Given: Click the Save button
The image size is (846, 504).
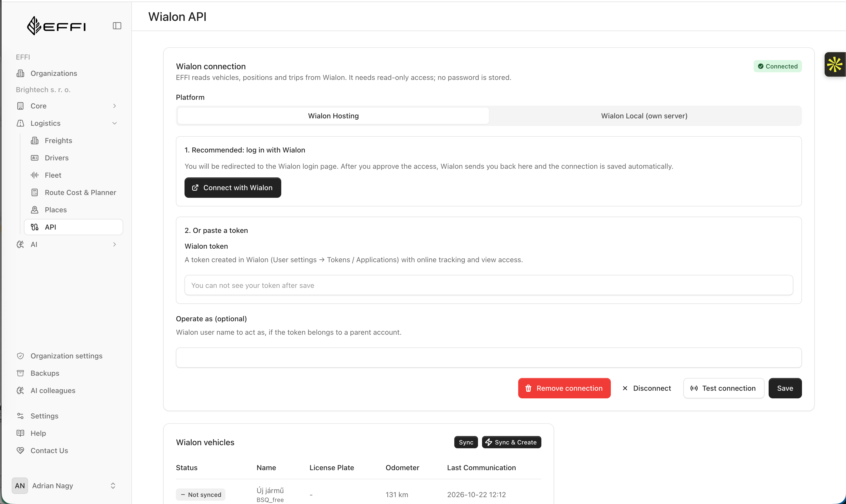Looking at the screenshot, I should coord(785,388).
